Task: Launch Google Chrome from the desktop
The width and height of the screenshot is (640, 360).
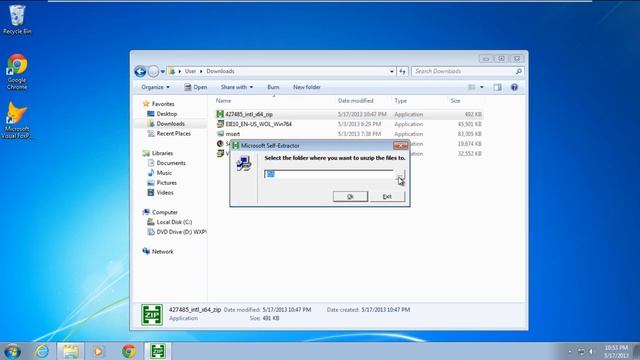Action: [17, 71]
